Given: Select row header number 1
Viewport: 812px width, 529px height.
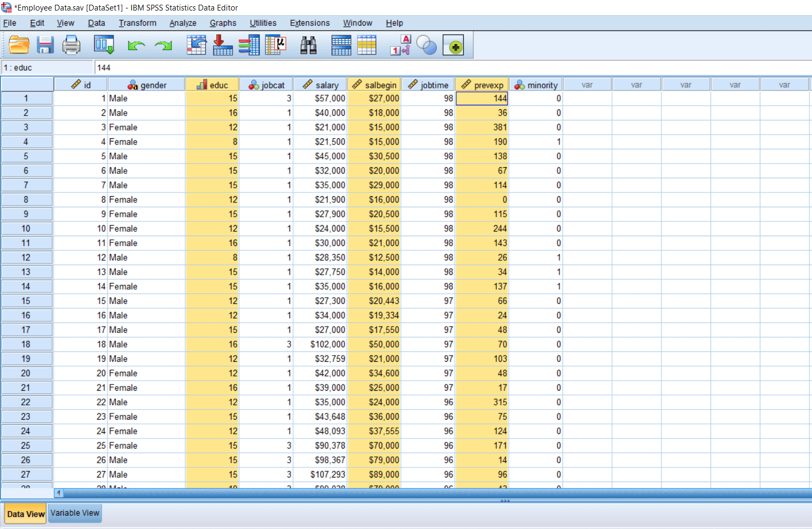Looking at the screenshot, I should click(26, 98).
